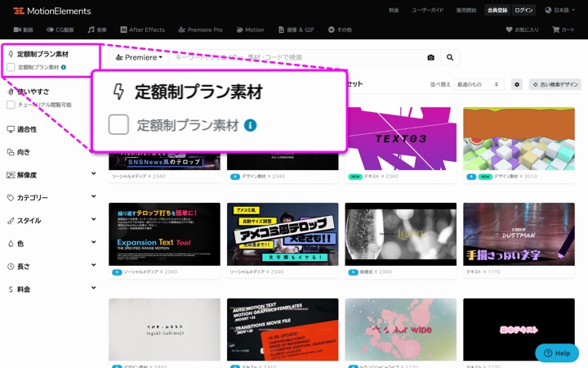
Task: Open the アメコミ風テロップ thumbnail
Action: click(x=283, y=235)
